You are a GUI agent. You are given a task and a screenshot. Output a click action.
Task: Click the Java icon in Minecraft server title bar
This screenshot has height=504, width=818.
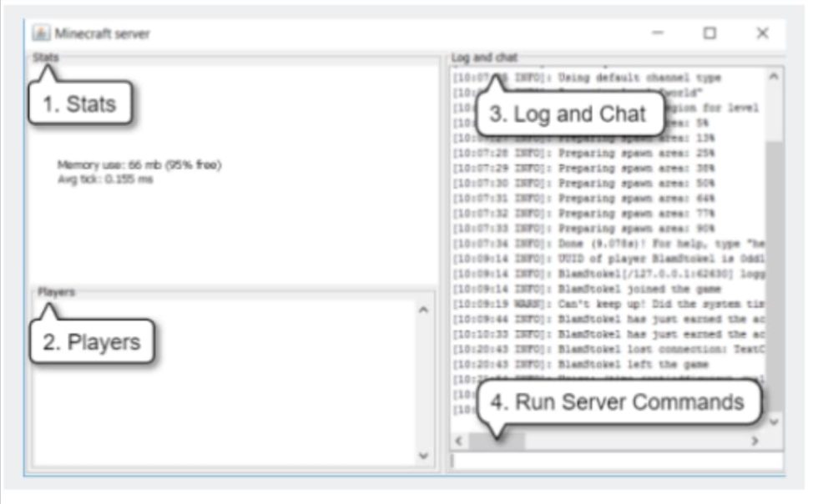pos(41,33)
